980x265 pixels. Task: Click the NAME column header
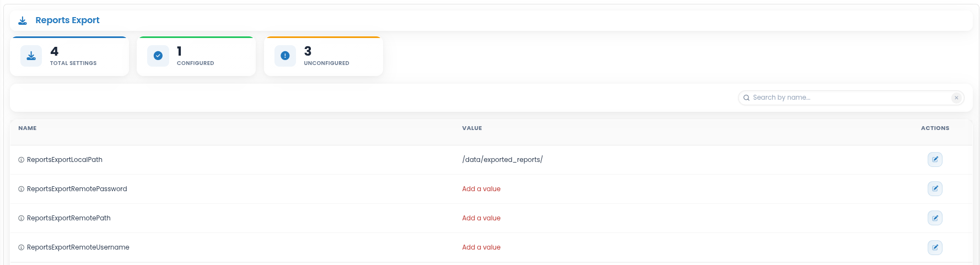pos(28,128)
